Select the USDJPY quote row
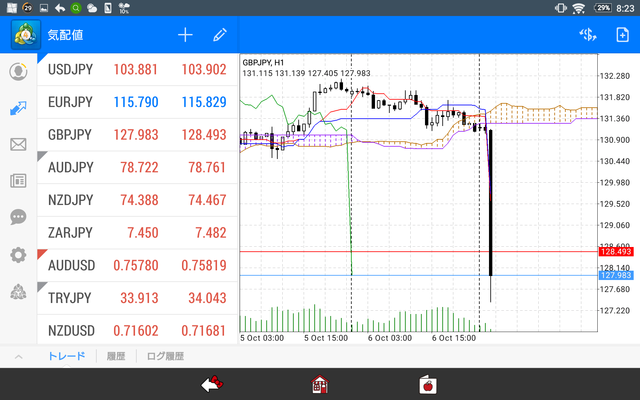 138,69
